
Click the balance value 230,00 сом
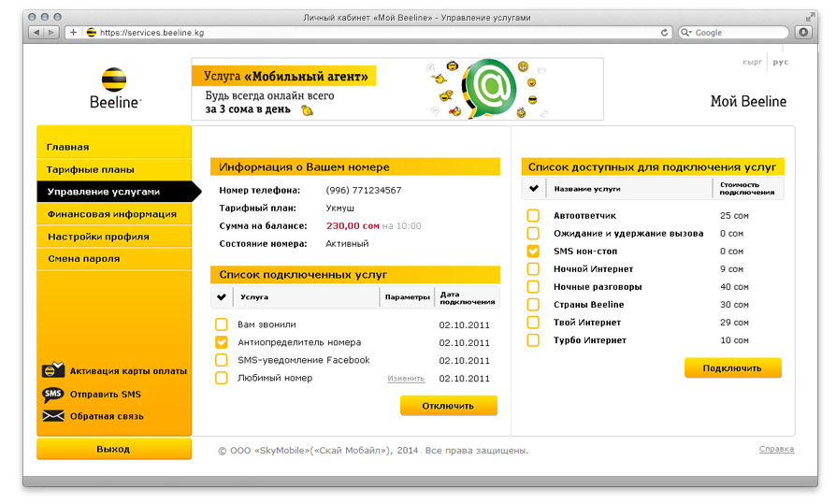point(353,226)
